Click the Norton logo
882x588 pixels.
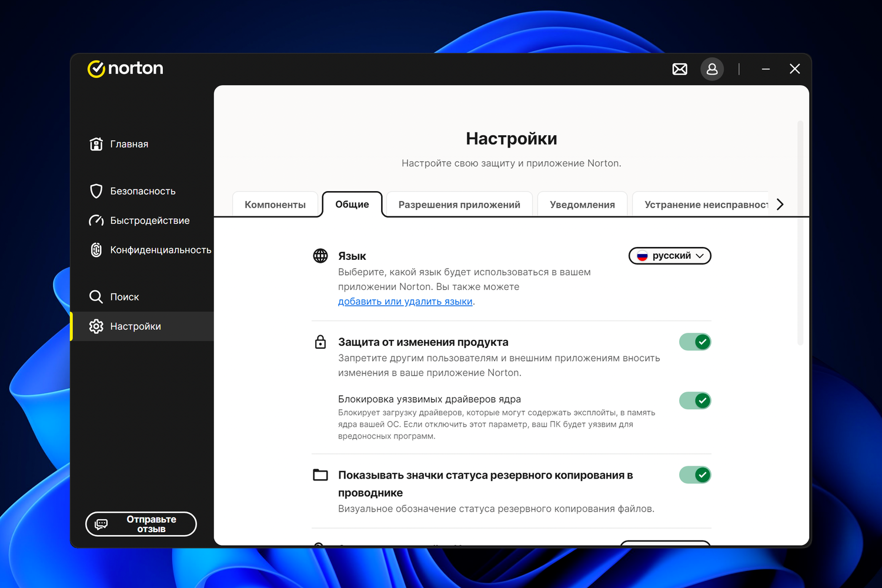coord(125,68)
